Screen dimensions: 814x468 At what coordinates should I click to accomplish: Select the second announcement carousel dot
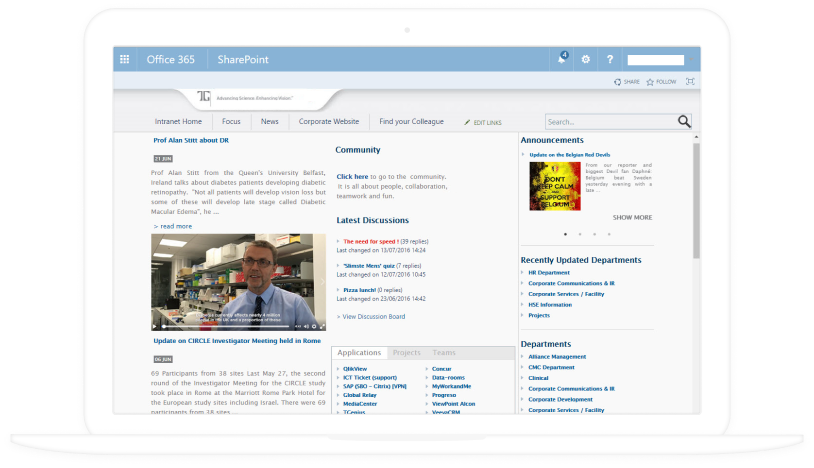pos(580,234)
